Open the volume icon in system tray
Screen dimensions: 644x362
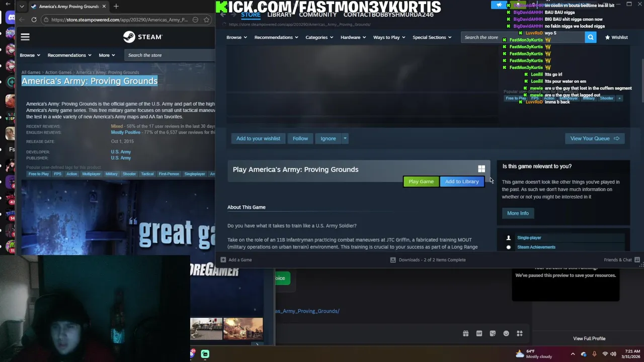click(x=613, y=354)
